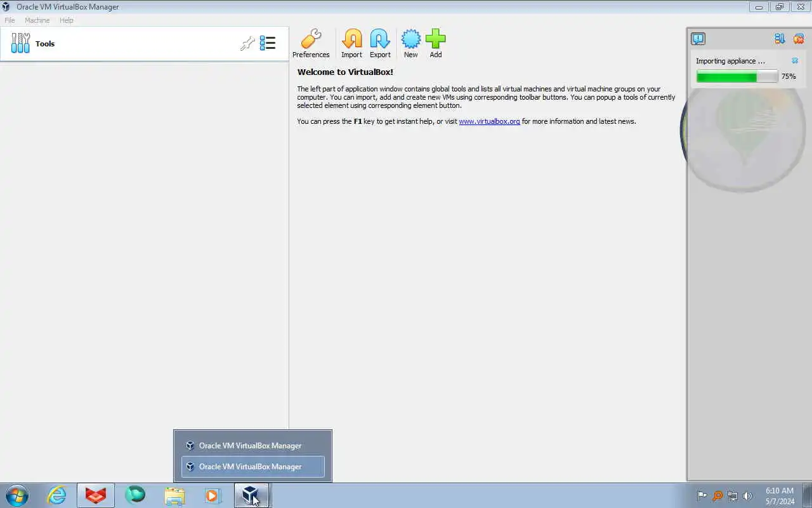The image size is (812, 508).
Task: Click the Export appliance toolbar icon
Action: pyautogui.click(x=380, y=43)
